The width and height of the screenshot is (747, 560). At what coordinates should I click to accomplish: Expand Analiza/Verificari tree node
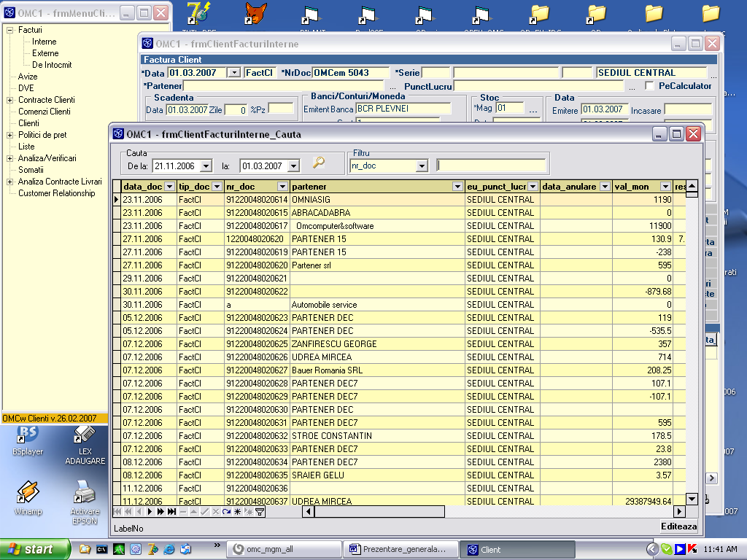pos(9,158)
